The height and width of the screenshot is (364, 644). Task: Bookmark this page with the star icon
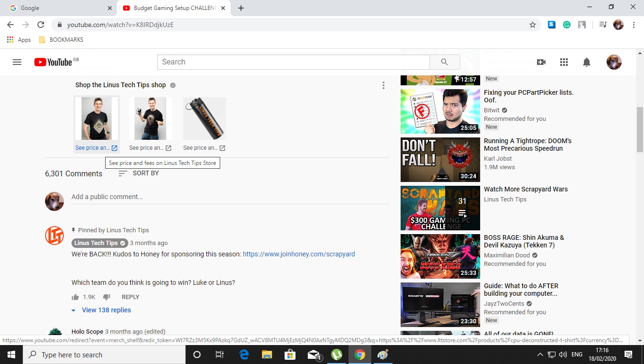pyautogui.click(x=532, y=25)
